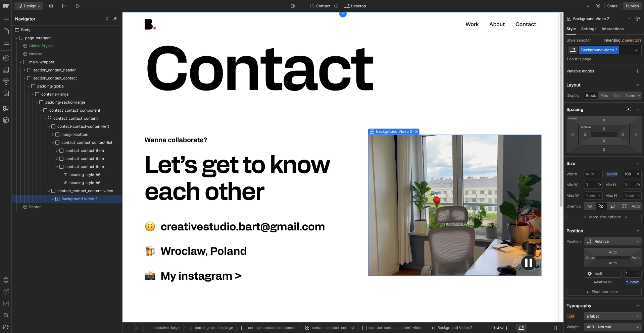Screen dimensions: 644x333
Task: Open the Assets panel icon
Action: [6, 93]
